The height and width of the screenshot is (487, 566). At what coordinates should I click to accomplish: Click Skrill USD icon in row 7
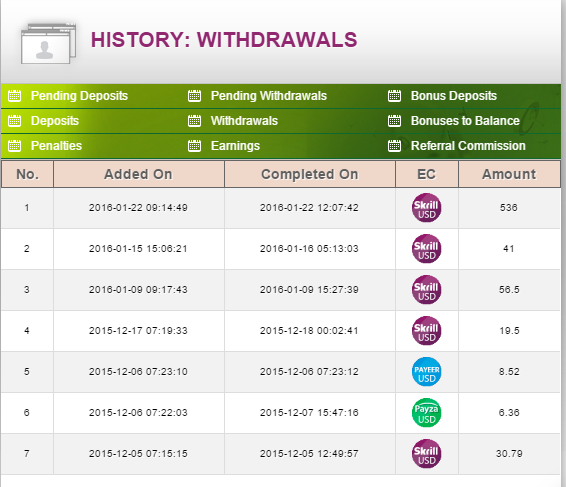[x=427, y=454]
